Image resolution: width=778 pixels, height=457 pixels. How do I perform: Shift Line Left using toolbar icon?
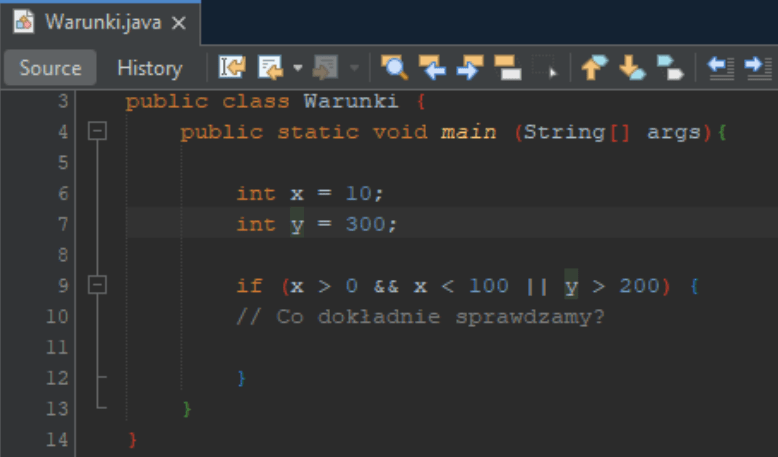(x=720, y=68)
